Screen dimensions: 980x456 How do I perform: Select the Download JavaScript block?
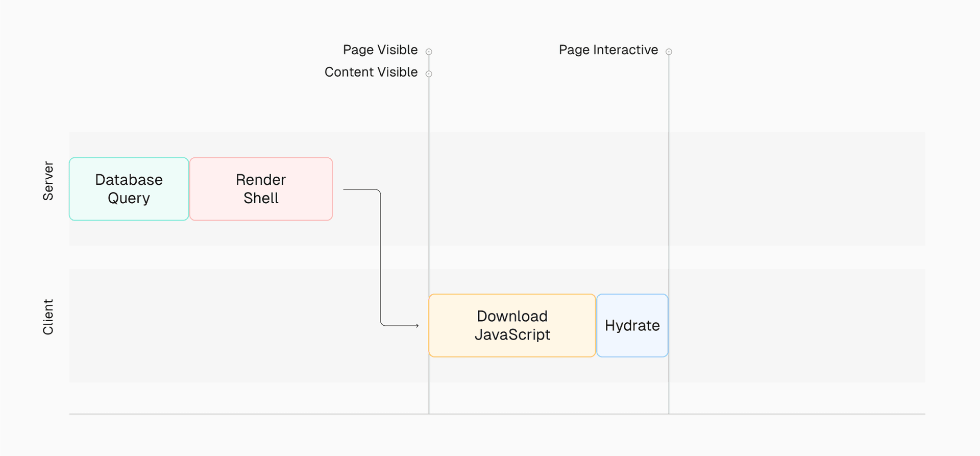click(512, 325)
